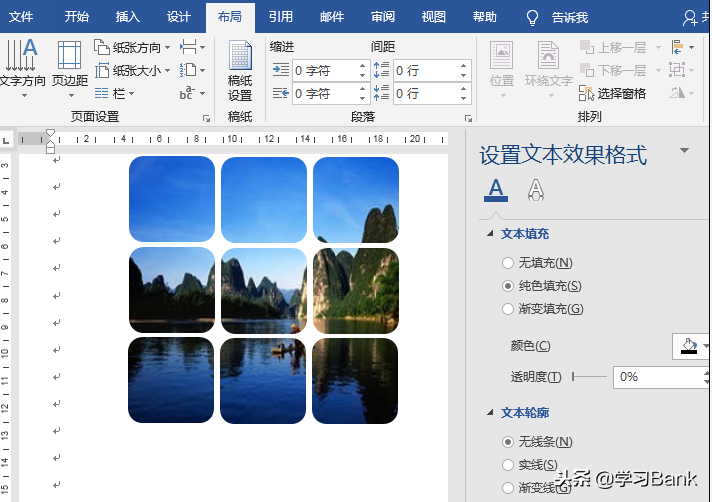Collapse the 文本填充 section

(490, 233)
